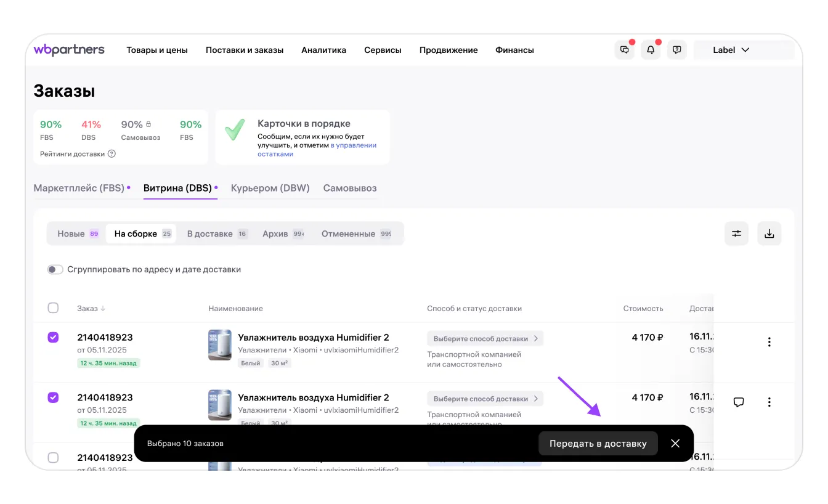Open the first Увлажнитель воздуха Humidifier 2 title
The height and width of the screenshot is (504, 828).
pos(314,338)
